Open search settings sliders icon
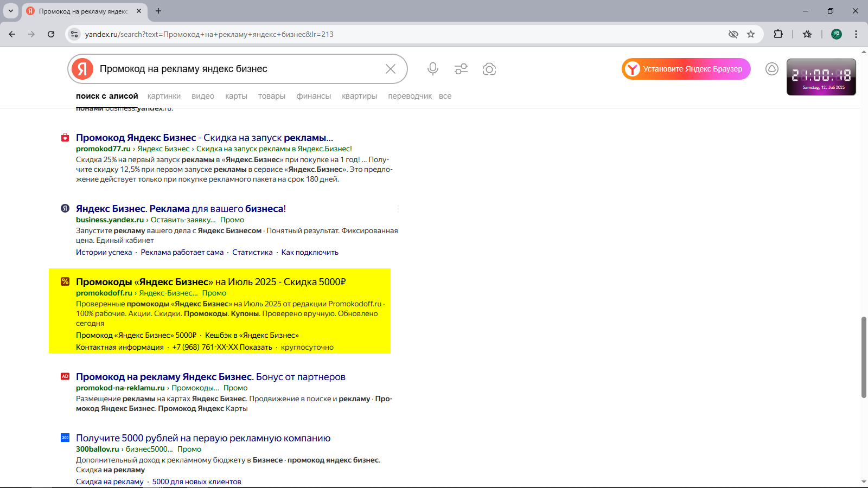The height and width of the screenshot is (488, 868). (461, 69)
